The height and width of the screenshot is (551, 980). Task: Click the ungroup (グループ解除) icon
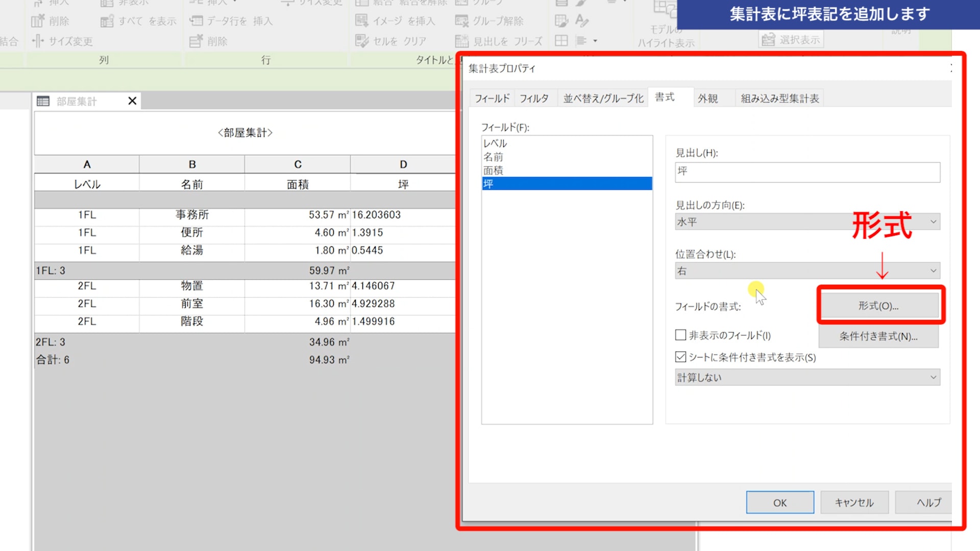point(461,21)
